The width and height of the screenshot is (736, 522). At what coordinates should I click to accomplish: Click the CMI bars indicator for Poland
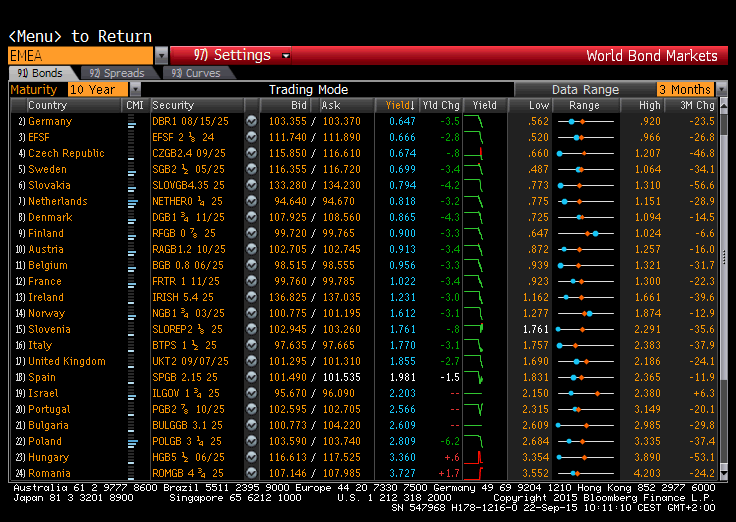[132, 441]
